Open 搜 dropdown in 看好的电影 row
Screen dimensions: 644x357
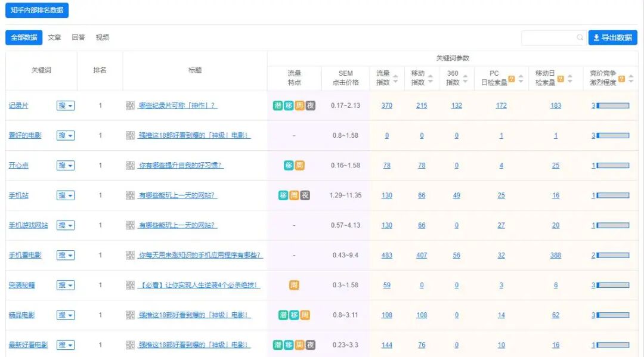click(x=66, y=135)
